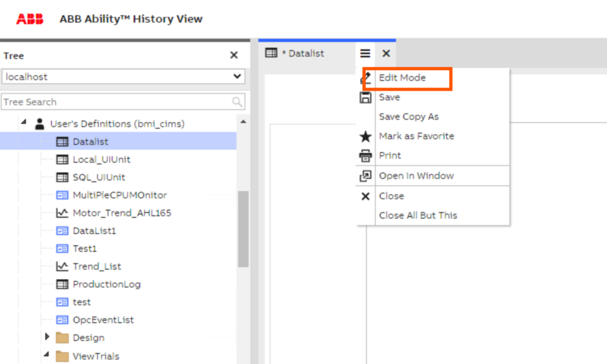Click the star Favorite icon

[x=365, y=136]
